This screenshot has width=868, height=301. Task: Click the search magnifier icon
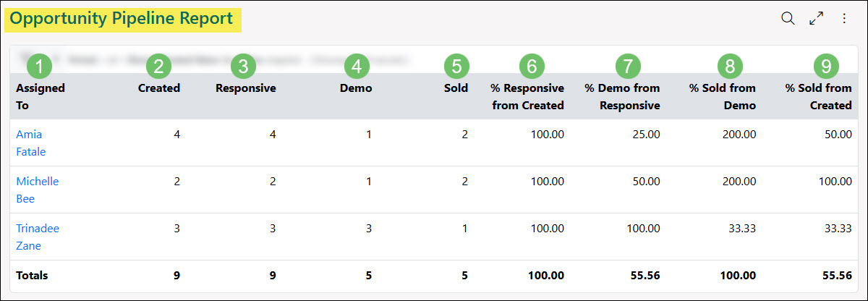(x=788, y=19)
